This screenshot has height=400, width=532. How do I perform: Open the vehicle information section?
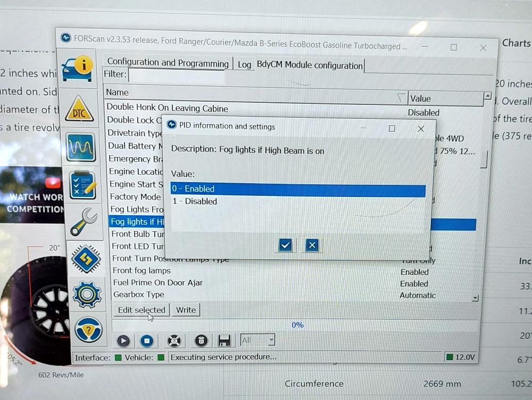click(77, 68)
